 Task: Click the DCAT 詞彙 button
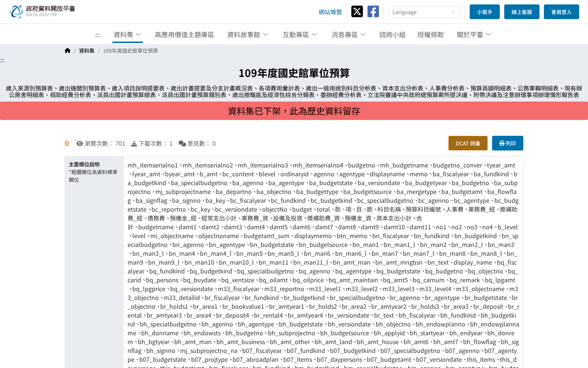click(x=468, y=143)
